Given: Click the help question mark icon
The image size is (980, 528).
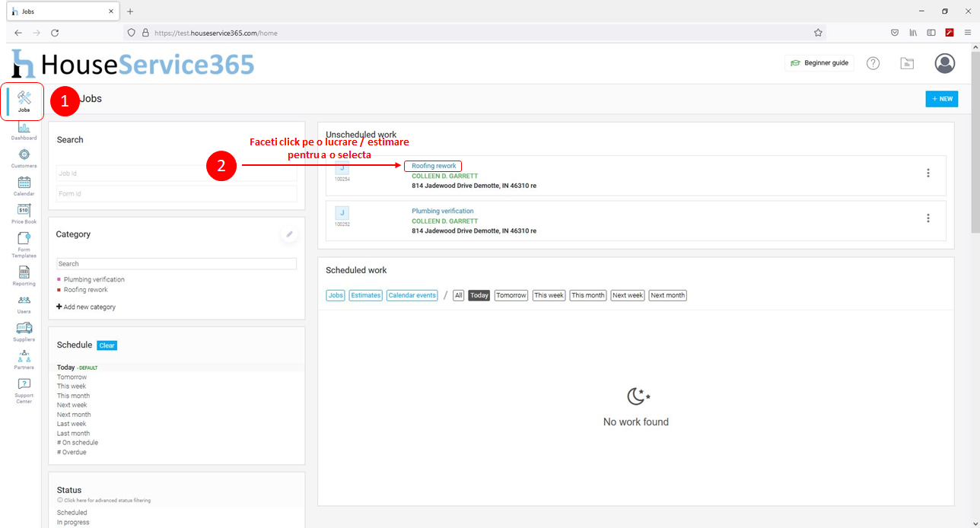Looking at the screenshot, I should [x=873, y=63].
